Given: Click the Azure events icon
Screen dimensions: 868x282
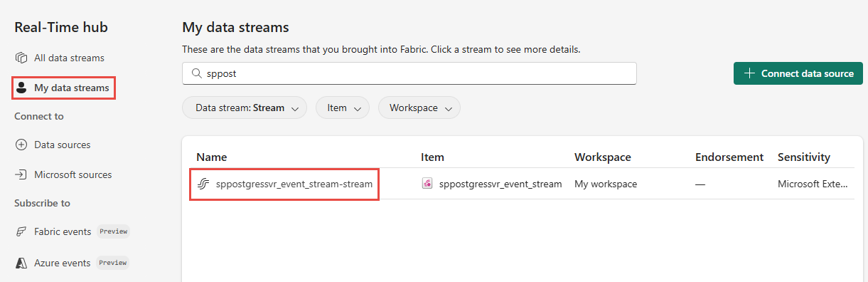Looking at the screenshot, I should tap(21, 263).
